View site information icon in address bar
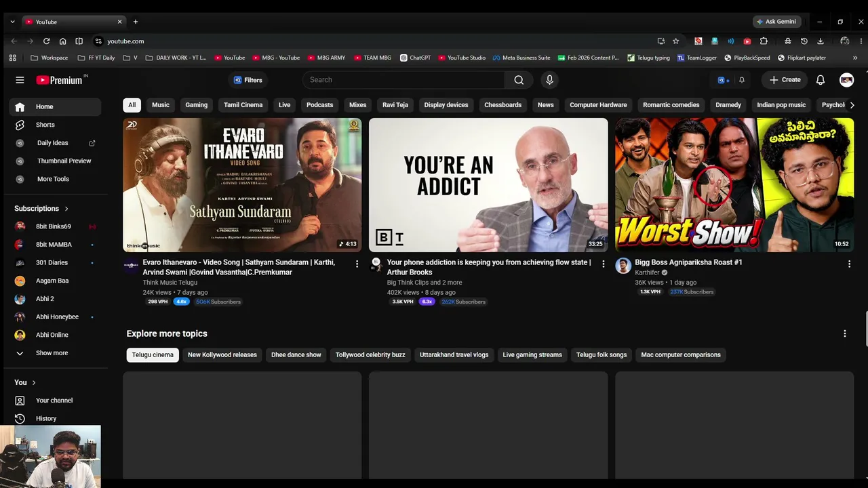The height and width of the screenshot is (488, 868). click(x=98, y=41)
